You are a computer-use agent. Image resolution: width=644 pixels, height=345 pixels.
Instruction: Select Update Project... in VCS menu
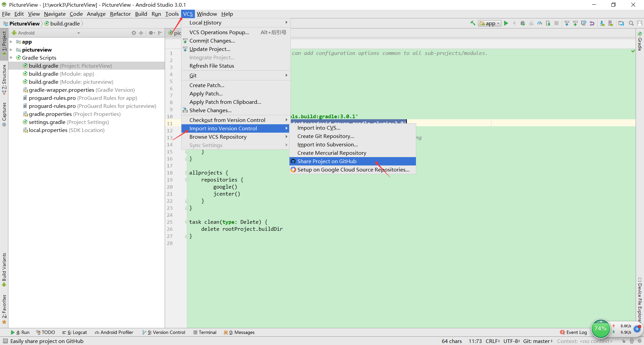[x=236, y=49]
